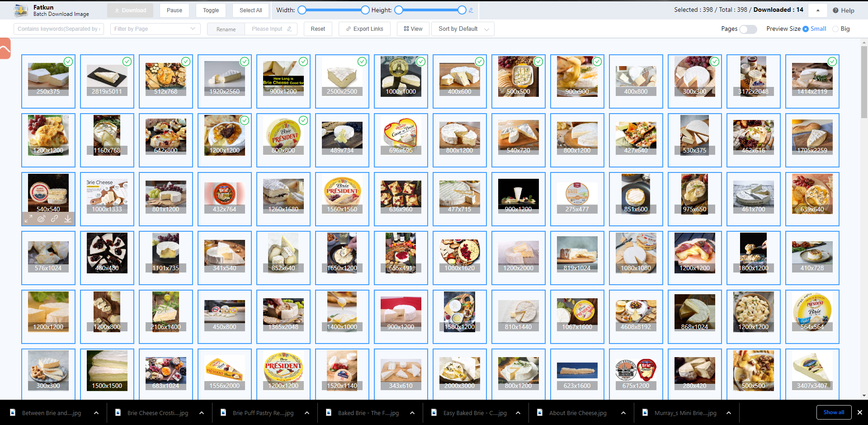Click Show all downloads
The image size is (868, 425).
(834, 412)
